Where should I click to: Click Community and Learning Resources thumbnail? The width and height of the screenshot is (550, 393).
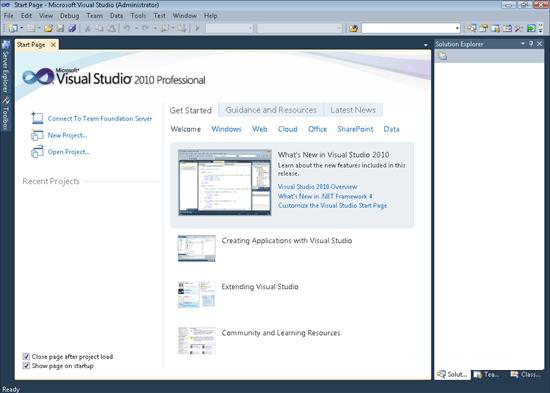coord(196,341)
